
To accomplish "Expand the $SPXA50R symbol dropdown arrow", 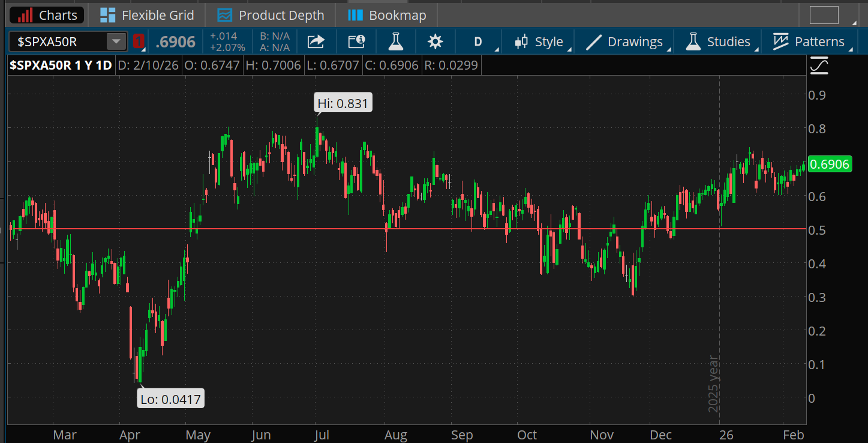I will [115, 41].
